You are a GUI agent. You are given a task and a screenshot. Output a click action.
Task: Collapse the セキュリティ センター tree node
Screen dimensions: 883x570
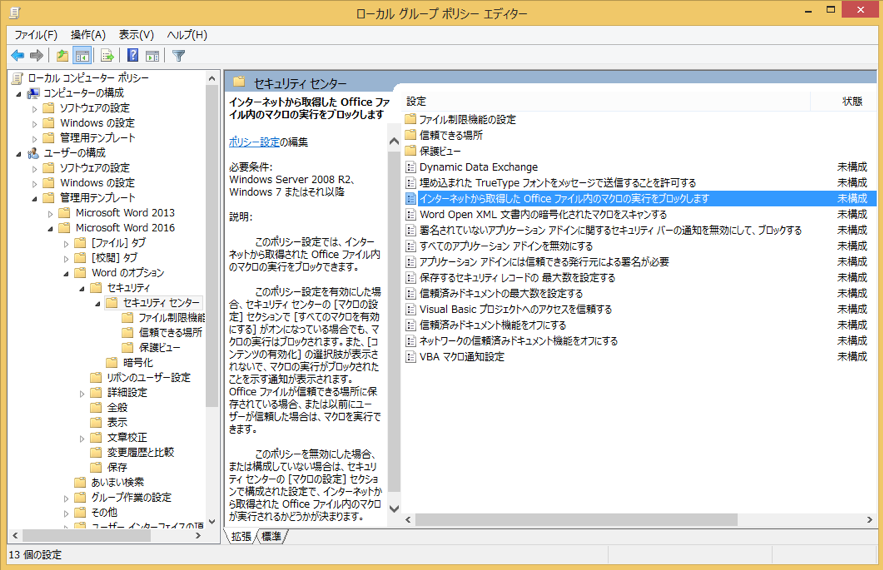pyautogui.click(x=97, y=303)
